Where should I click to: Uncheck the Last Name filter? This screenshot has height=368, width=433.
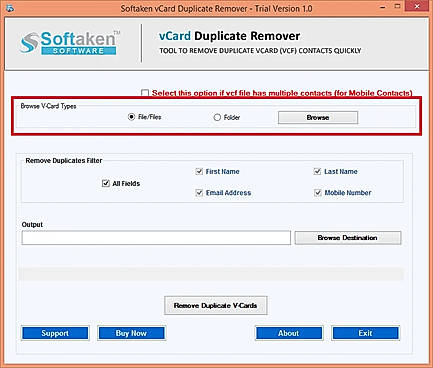pos(317,172)
